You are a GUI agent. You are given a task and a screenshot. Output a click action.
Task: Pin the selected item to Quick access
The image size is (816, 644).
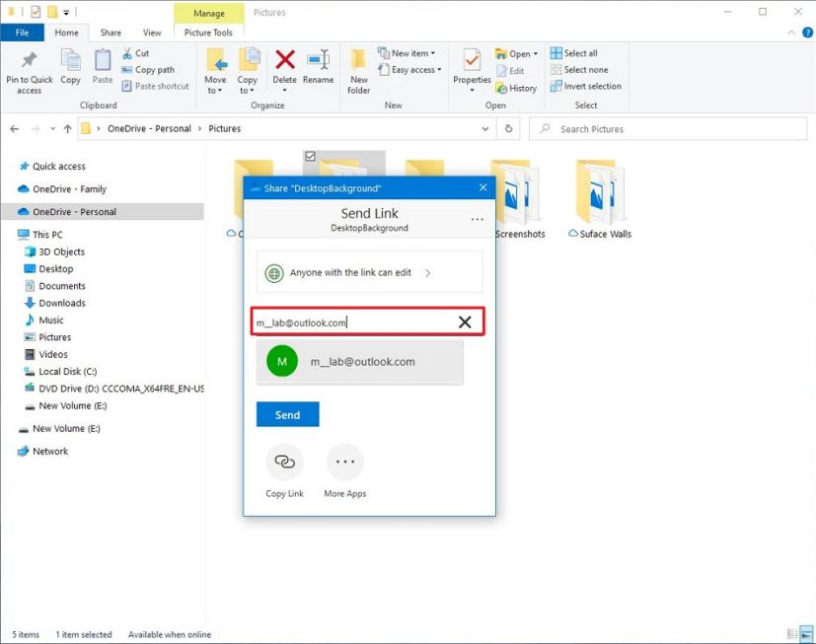tap(29, 70)
